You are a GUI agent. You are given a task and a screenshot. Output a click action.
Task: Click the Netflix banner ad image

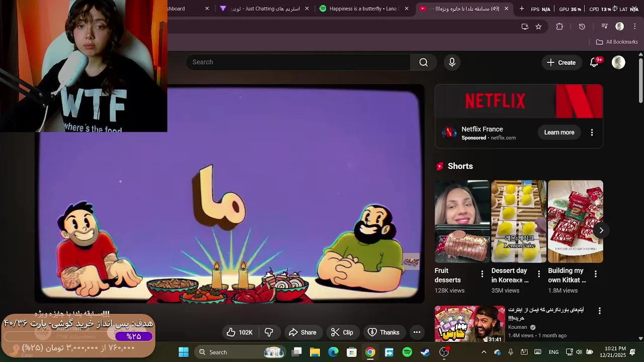pyautogui.click(x=519, y=102)
